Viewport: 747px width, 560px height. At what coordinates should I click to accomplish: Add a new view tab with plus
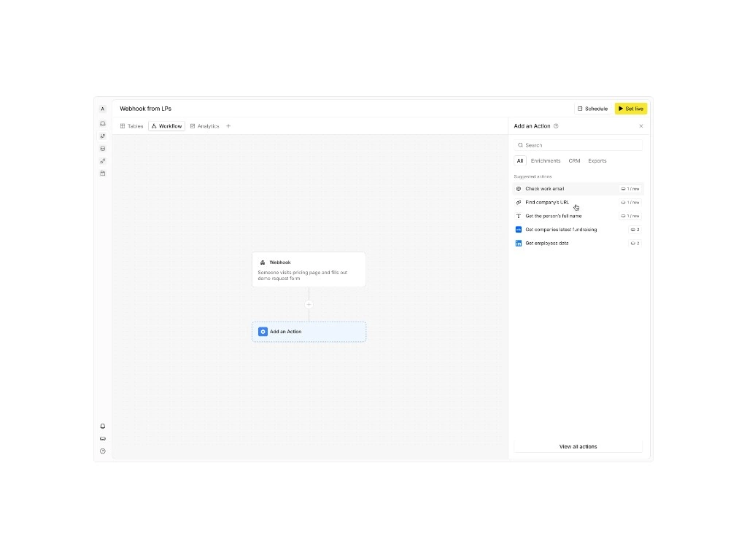click(228, 126)
